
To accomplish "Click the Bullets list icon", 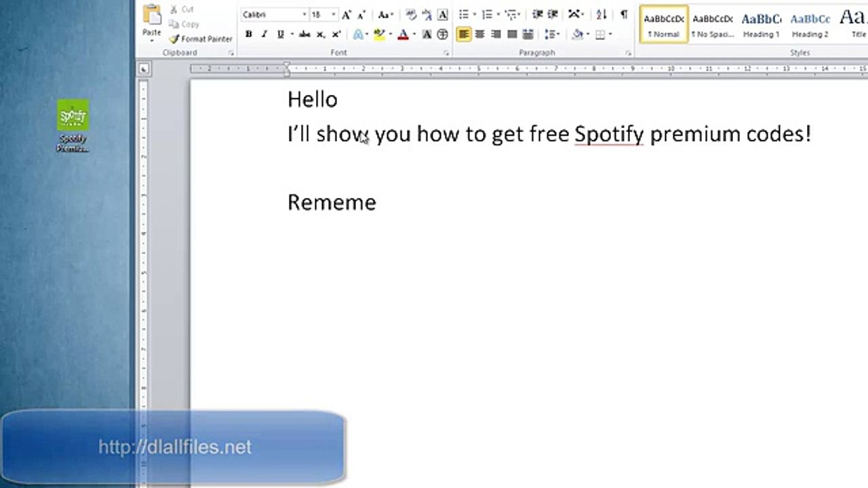I will [464, 14].
